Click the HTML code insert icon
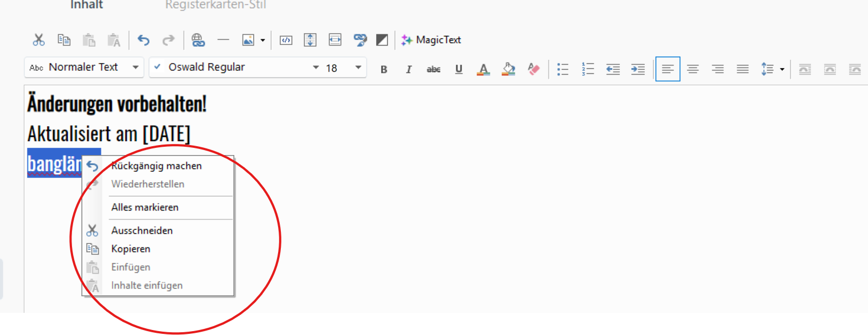The image size is (868, 335). pyautogui.click(x=286, y=40)
